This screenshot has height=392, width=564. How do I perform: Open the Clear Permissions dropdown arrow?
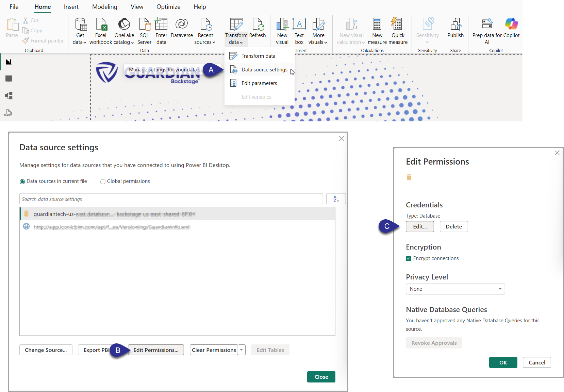(x=242, y=350)
